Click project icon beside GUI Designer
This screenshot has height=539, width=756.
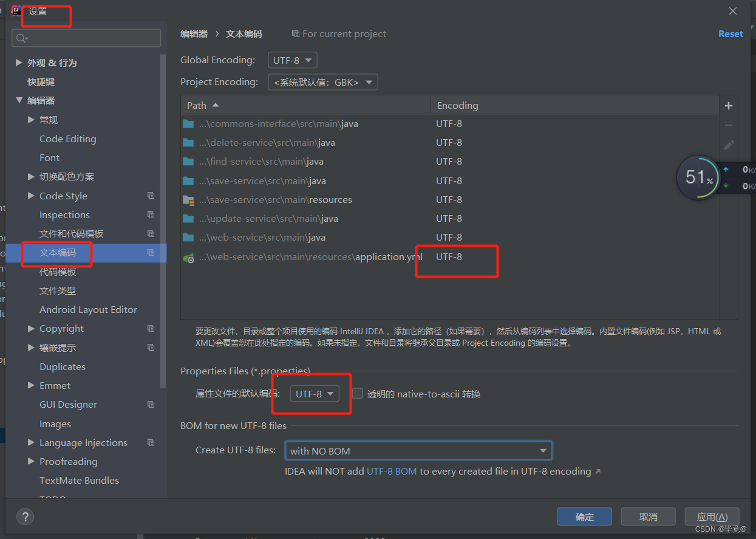151,404
